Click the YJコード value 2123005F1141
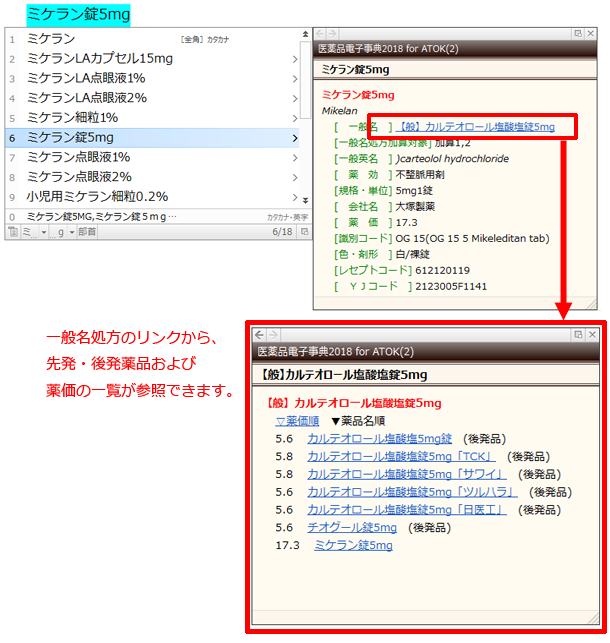This screenshot has height=643, width=610. pyautogui.click(x=451, y=287)
